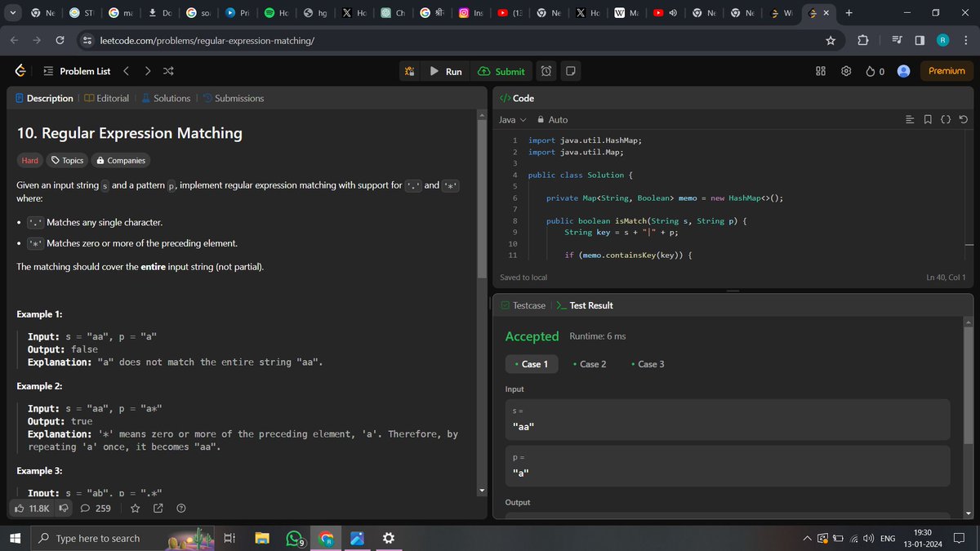Screen dimensions: 980x551
Task: Go to next problem arrow
Action: [x=147, y=71]
